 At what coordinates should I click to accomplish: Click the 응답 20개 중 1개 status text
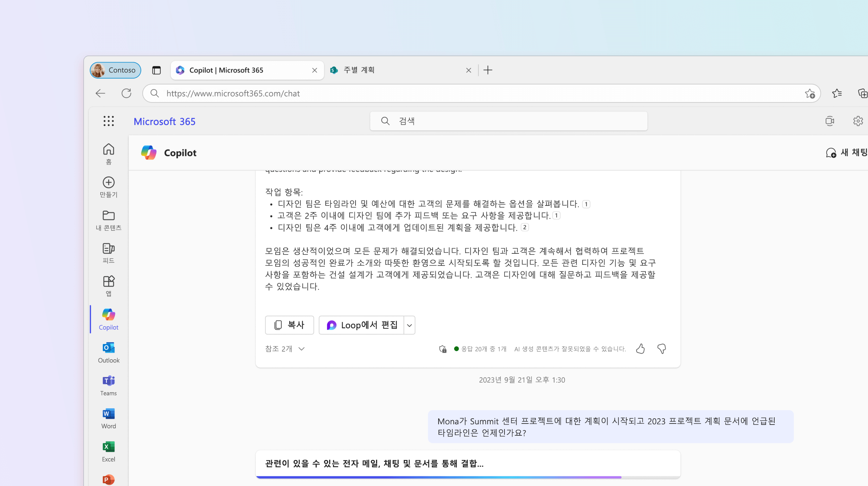pos(484,349)
